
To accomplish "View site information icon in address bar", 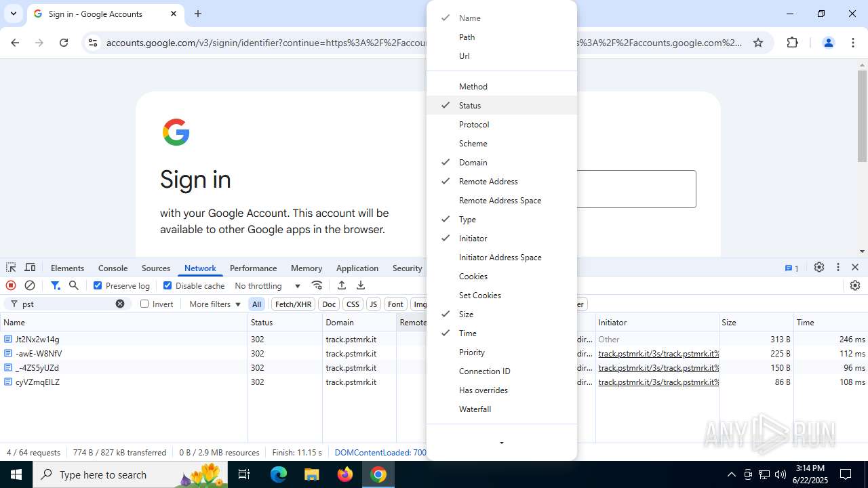I will coord(93,43).
